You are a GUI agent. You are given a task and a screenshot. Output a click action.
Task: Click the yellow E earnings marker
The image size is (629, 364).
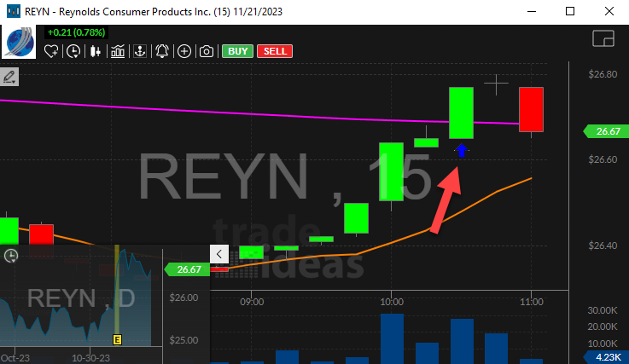pyautogui.click(x=117, y=339)
